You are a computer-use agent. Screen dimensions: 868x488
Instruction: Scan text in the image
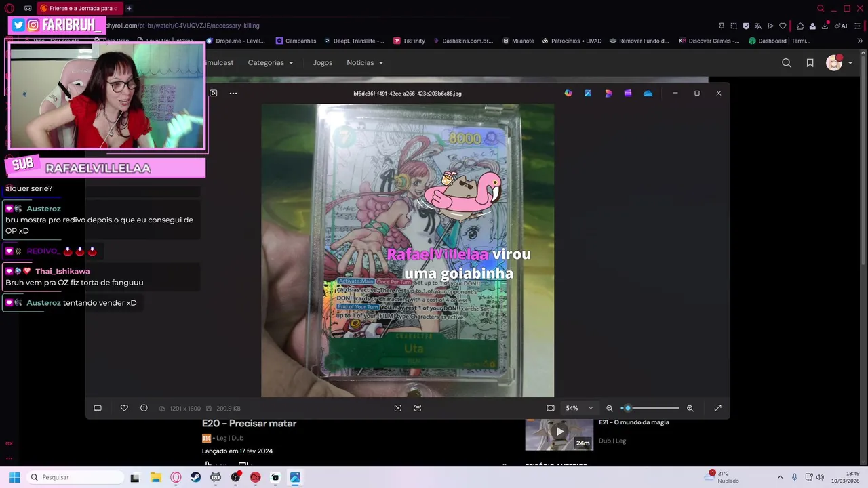(x=418, y=408)
